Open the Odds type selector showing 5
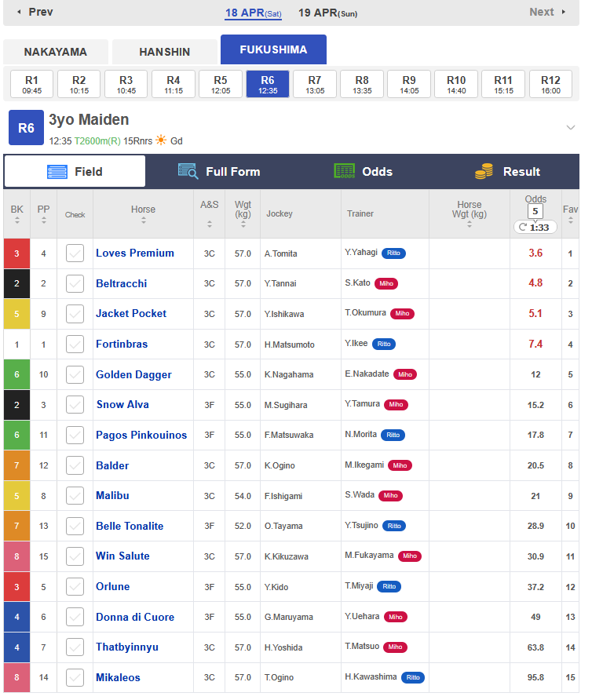 [535, 212]
